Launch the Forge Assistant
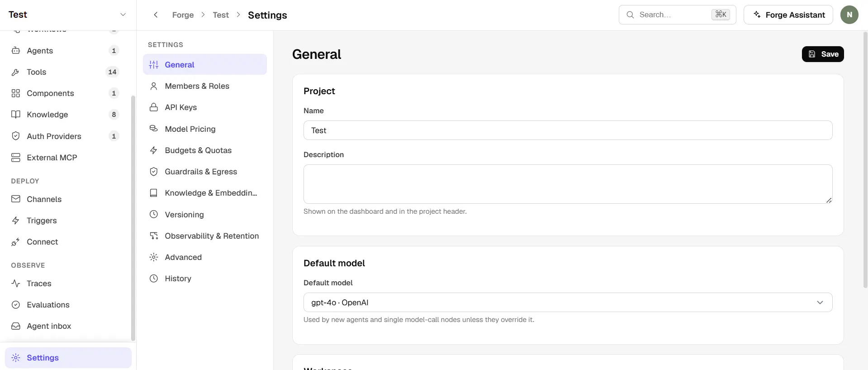Viewport: 868px width, 370px height. 788,15
